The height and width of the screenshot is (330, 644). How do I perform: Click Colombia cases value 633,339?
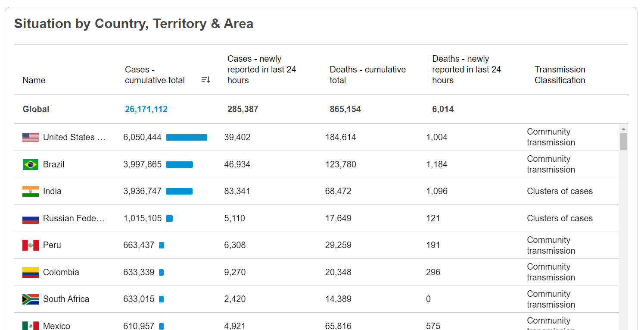[139, 272]
